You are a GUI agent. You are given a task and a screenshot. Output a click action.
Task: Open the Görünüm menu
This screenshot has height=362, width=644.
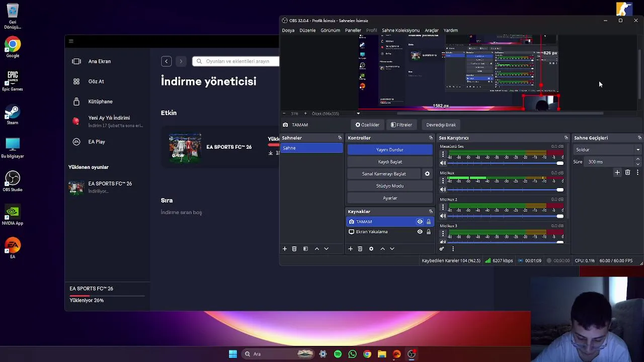331,30
